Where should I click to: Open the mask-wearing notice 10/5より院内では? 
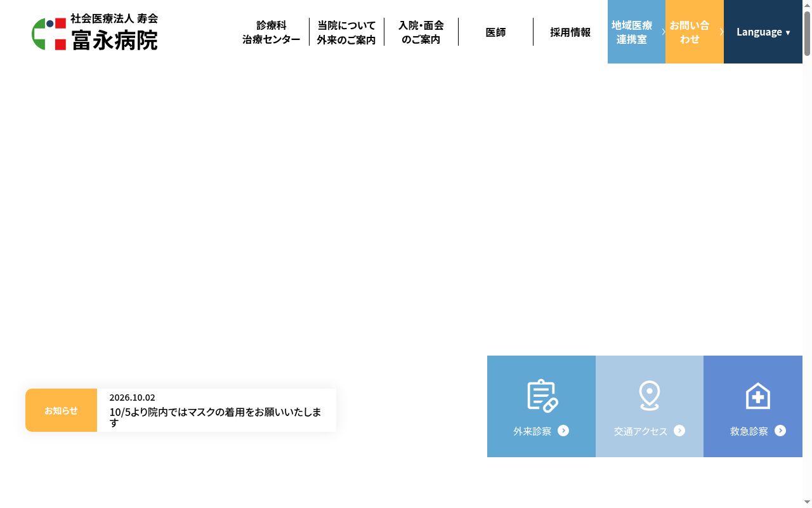(x=216, y=417)
